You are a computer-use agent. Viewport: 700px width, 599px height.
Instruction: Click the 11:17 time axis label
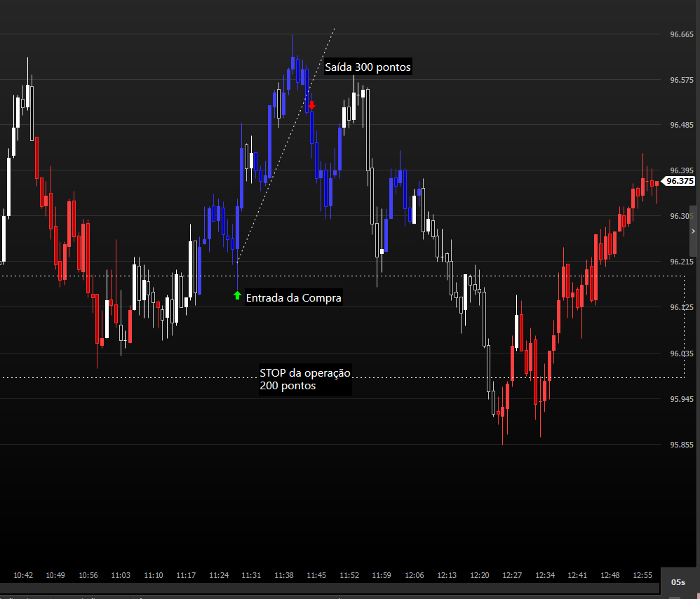(x=186, y=575)
